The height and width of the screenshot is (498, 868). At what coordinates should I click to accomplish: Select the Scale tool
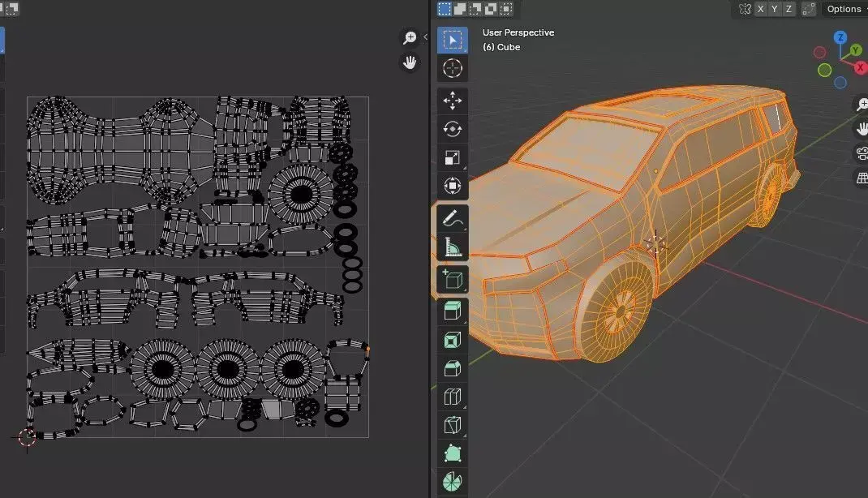(453, 157)
